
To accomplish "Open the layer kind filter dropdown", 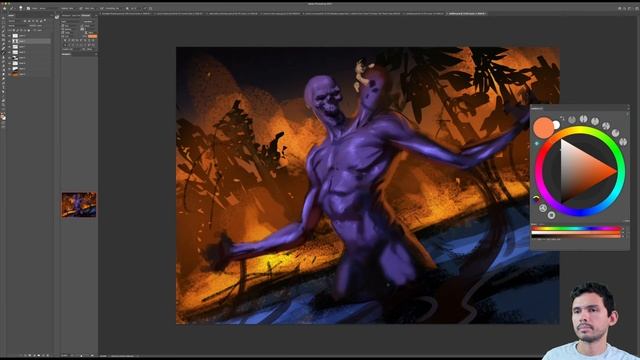I will click(15, 21).
